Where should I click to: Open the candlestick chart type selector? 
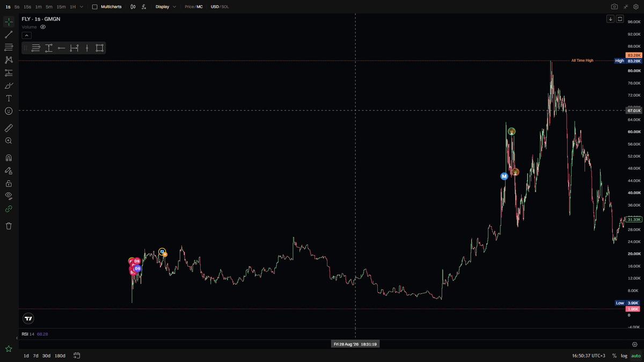pyautogui.click(x=133, y=7)
